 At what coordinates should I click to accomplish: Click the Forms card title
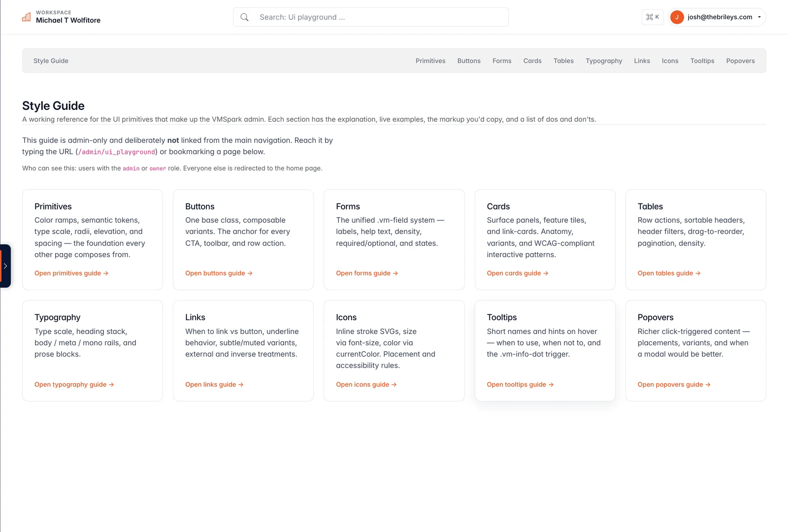pos(348,206)
